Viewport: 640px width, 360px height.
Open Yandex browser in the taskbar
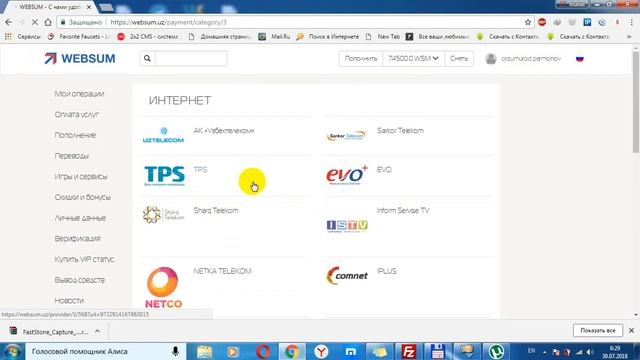321,351
